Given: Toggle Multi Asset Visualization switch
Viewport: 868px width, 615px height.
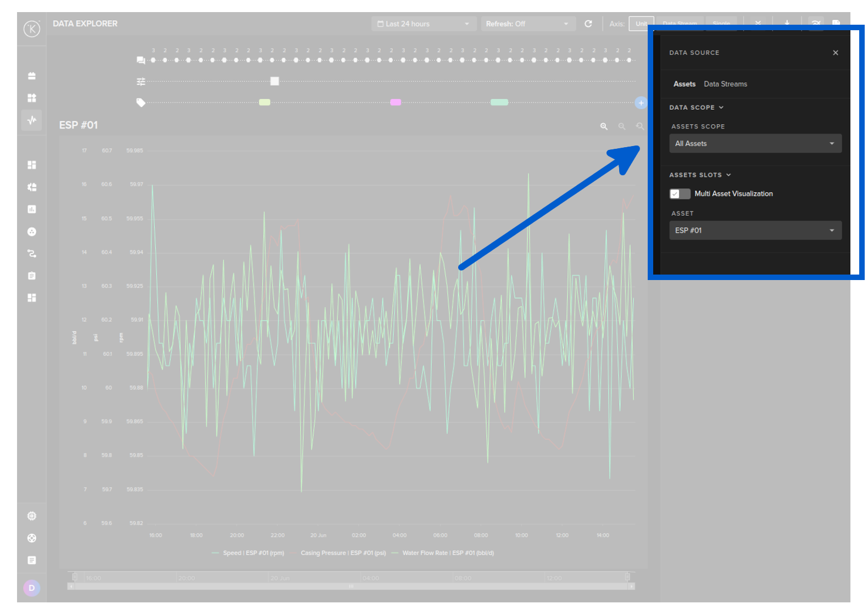Looking at the screenshot, I should 680,194.
